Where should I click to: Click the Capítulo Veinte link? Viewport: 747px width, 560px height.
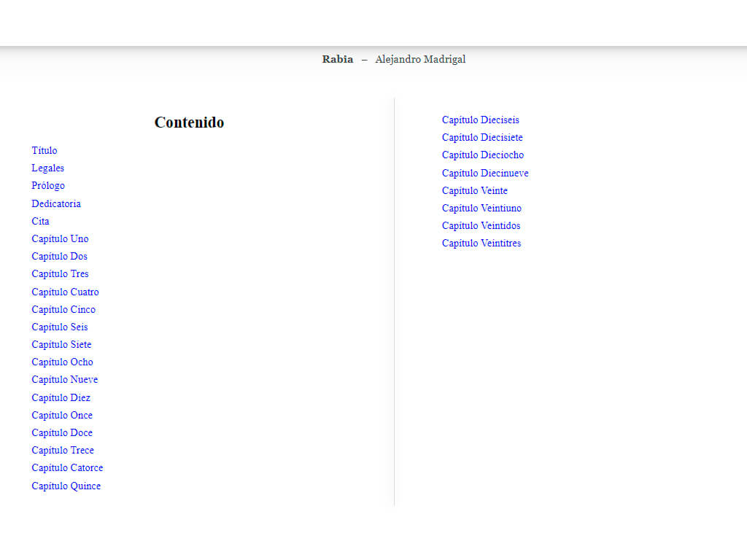(474, 191)
